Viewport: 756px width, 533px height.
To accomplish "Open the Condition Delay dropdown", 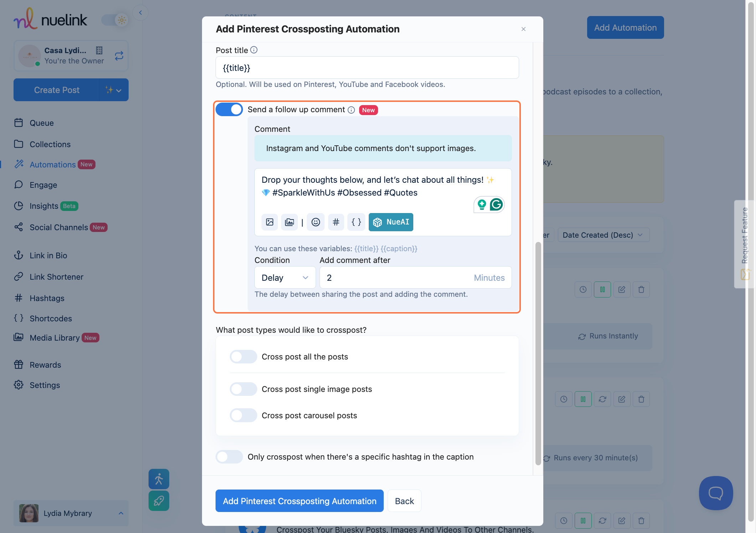I will pos(285,278).
